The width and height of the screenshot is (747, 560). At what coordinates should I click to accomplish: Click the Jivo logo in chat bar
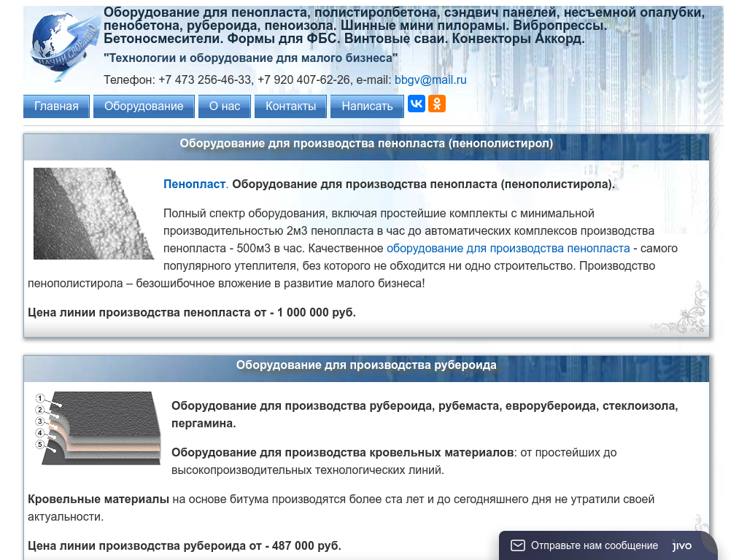682,545
